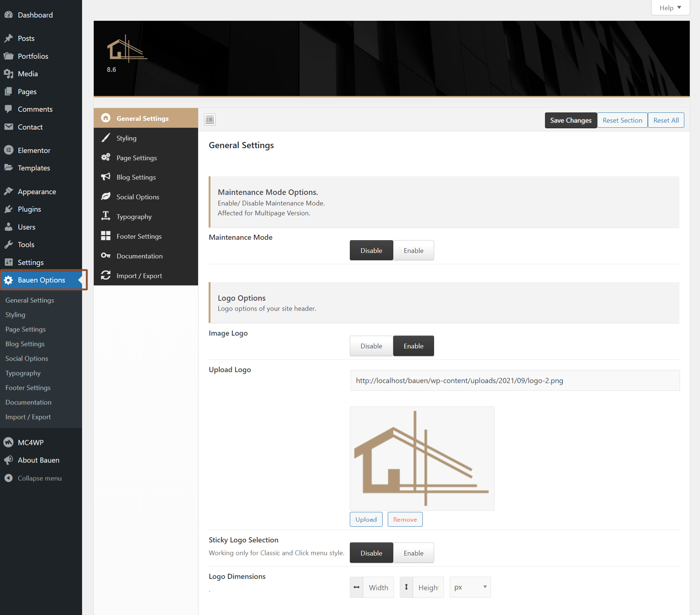Viewport: 700px width, 615px height.
Task: Click the Media library icon
Action: 8,74
